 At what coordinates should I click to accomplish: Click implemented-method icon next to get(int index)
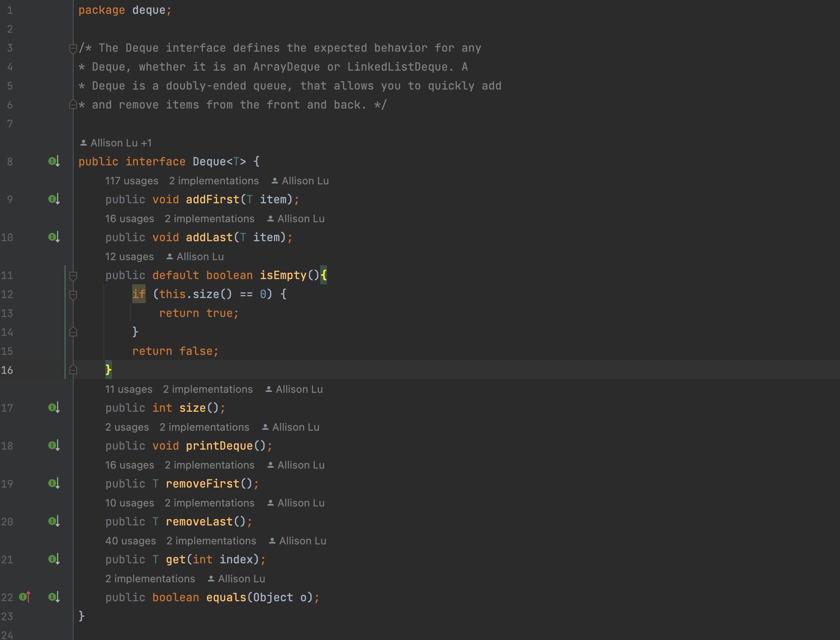click(53, 559)
